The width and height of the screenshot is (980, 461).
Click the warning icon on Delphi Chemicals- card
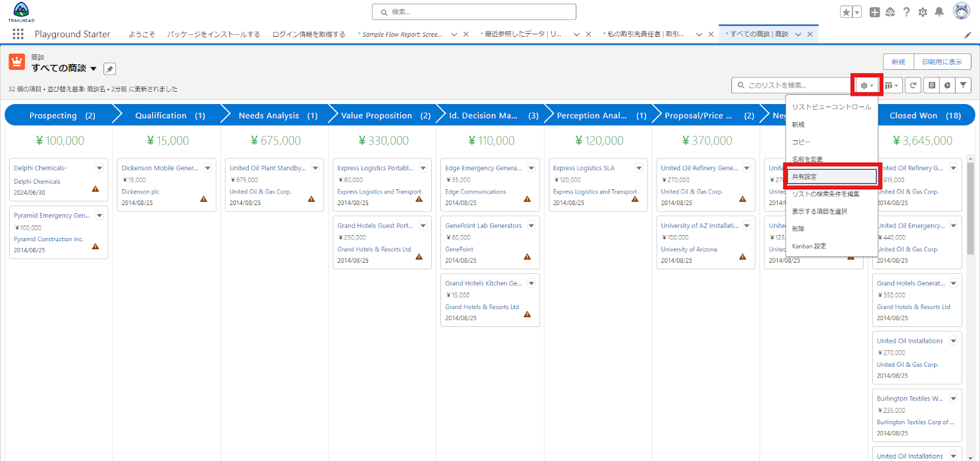pyautogui.click(x=96, y=189)
